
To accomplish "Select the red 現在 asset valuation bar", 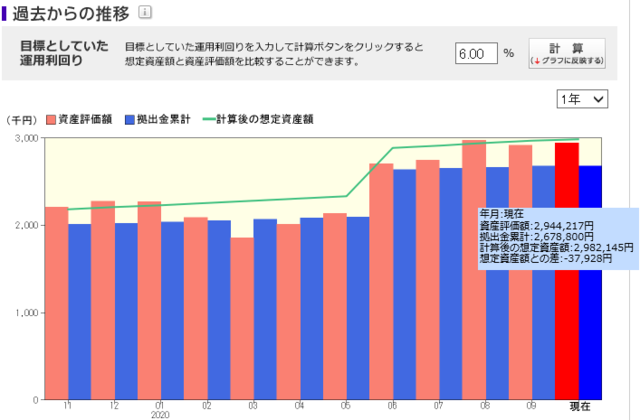I will click(567, 271).
